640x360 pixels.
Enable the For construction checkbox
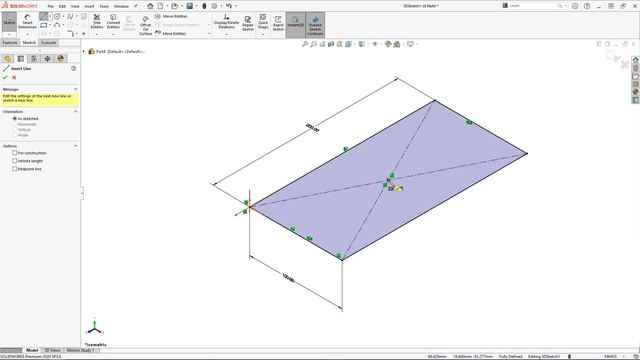(15, 153)
